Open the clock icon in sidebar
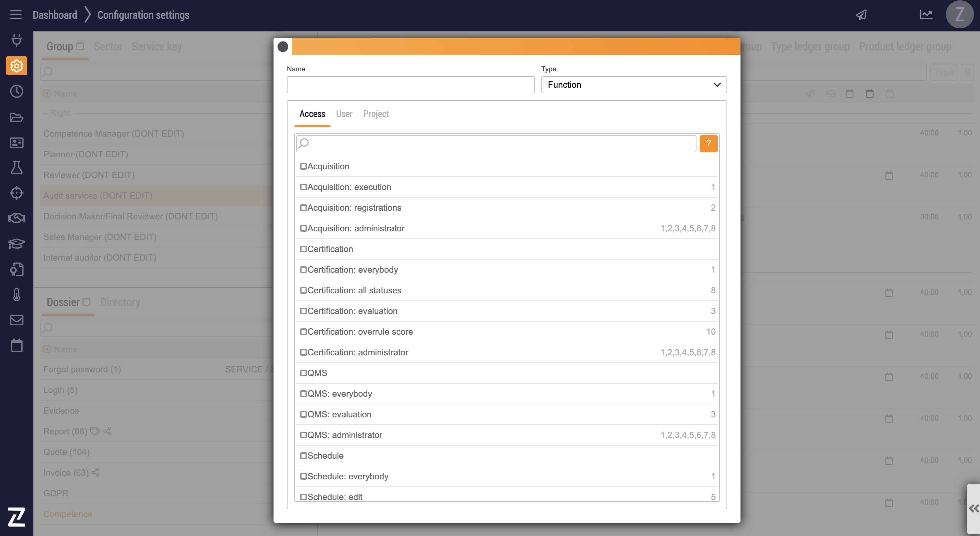Image resolution: width=980 pixels, height=536 pixels. tap(16, 91)
